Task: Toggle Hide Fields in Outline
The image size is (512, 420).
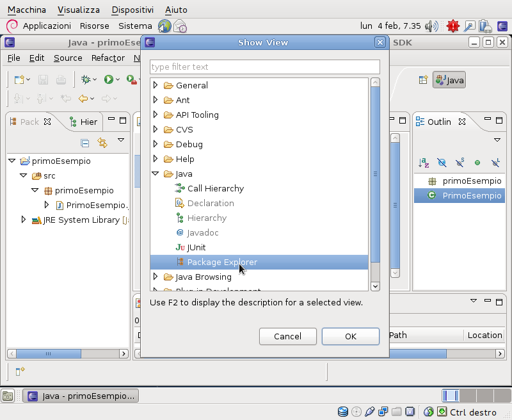Action: (x=442, y=163)
